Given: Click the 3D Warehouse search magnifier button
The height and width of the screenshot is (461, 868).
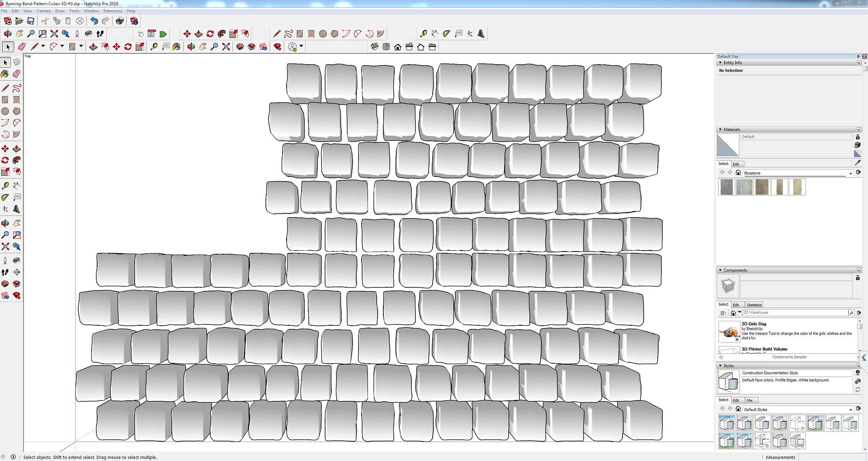Looking at the screenshot, I should (851, 313).
